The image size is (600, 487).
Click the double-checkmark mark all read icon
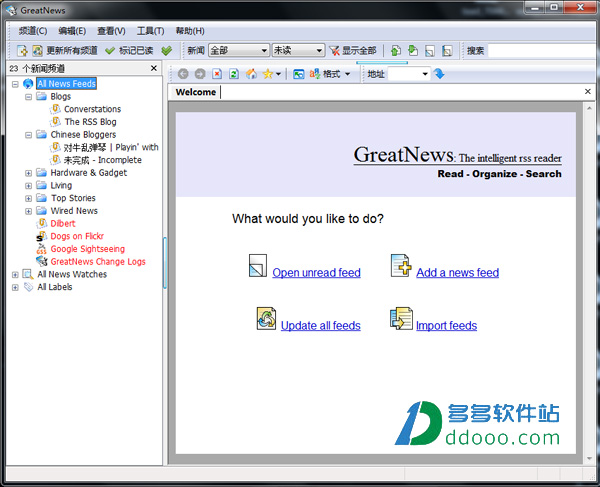(166, 50)
